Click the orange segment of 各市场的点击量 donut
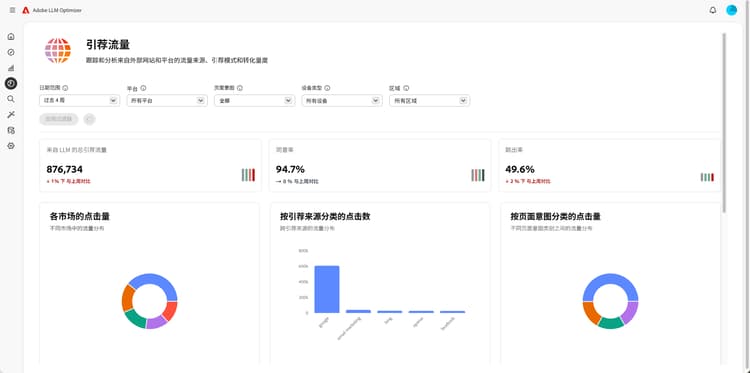This screenshot has width=750, height=373. pos(127,297)
